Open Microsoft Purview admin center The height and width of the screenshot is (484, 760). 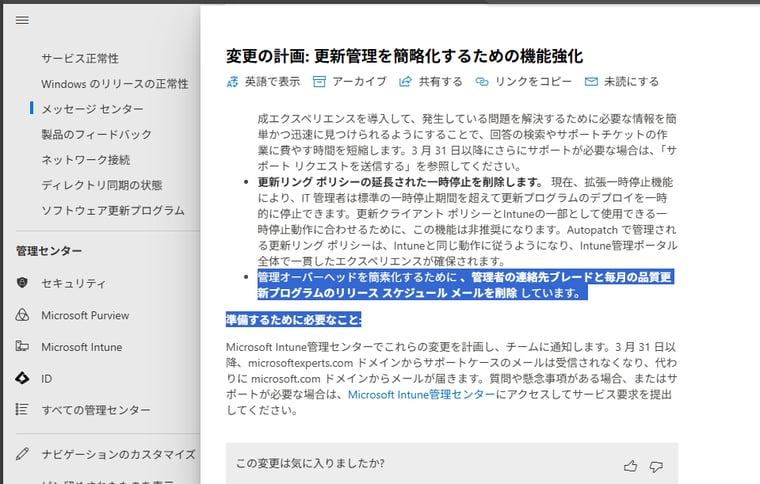[85, 315]
